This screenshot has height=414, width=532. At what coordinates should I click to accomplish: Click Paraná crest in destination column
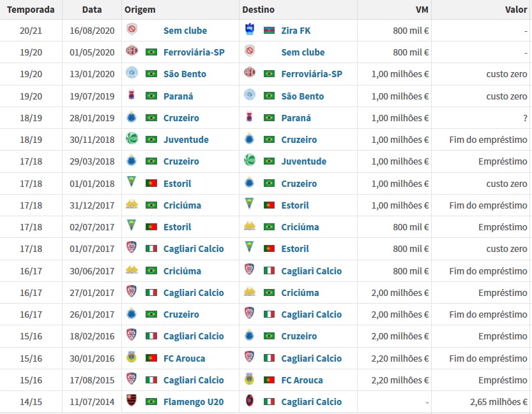click(250, 117)
